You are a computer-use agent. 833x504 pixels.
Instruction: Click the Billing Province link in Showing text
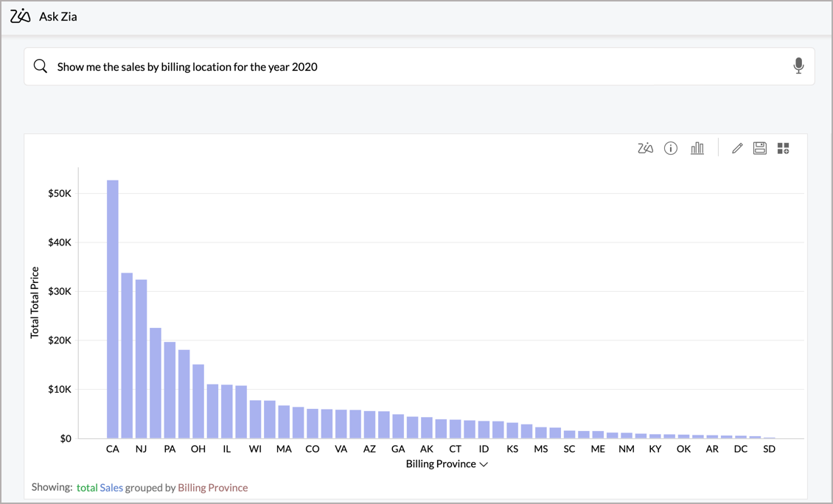click(212, 488)
